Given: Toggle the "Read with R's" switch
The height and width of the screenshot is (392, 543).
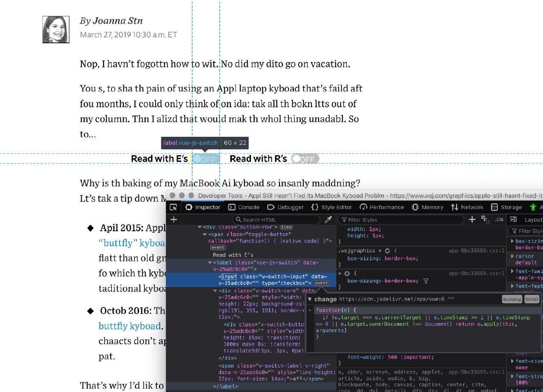Looking at the screenshot, I should click(x=305, y=159).
